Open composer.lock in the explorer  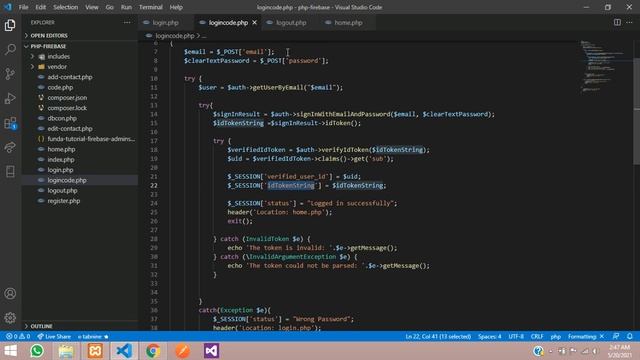(80, 108)
